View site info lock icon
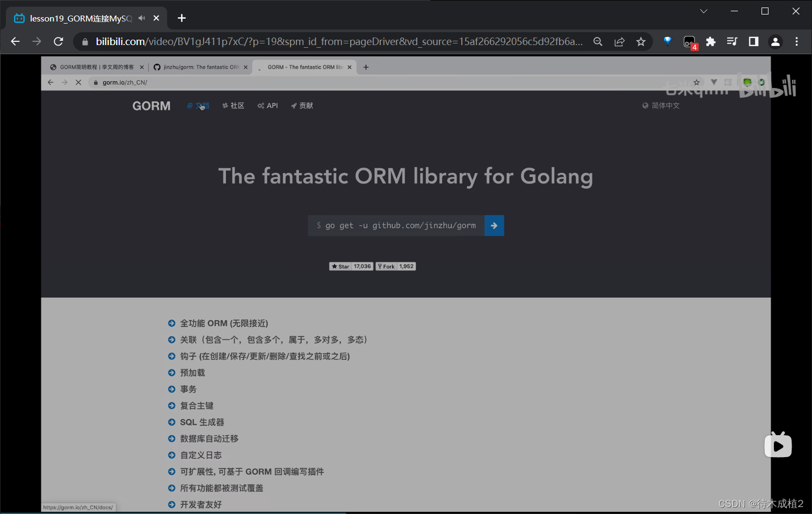812x514 pixels. 85,41
